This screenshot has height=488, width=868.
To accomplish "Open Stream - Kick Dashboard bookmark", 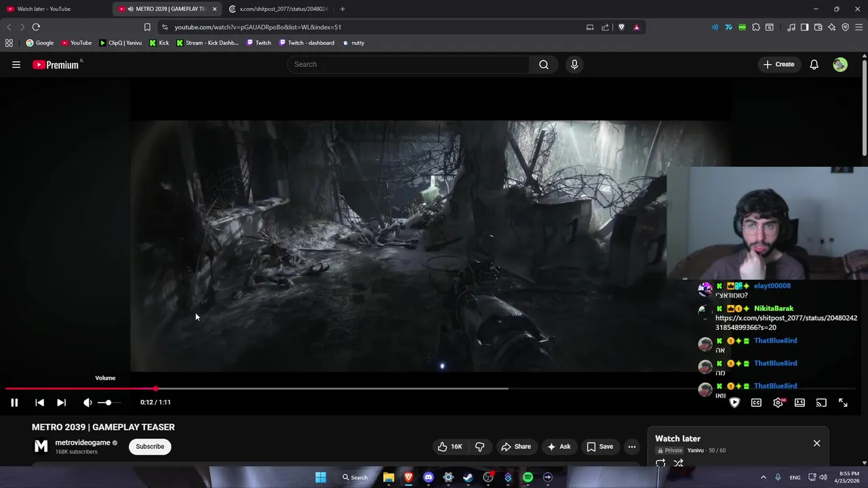I will [x=208, y=43].
